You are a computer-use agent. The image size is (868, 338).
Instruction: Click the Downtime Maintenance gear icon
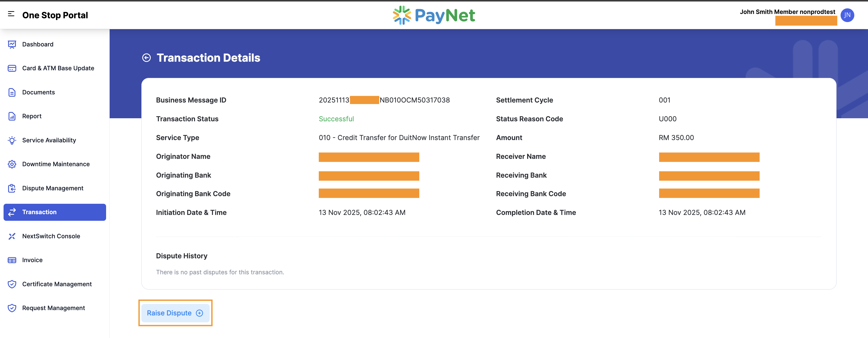pos(12,164)
